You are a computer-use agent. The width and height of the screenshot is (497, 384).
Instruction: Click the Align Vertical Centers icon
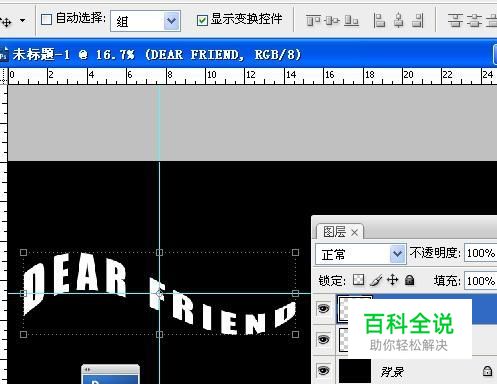click(332, 21)
